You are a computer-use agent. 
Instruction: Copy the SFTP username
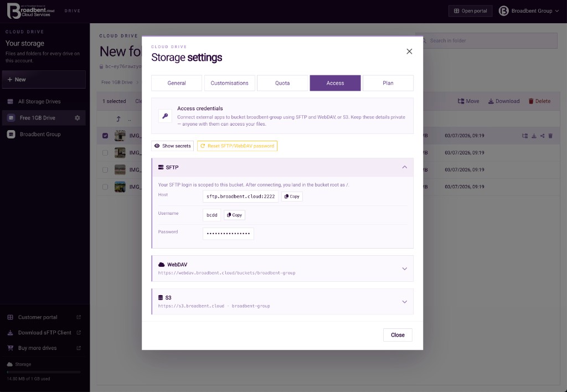(x=234, y=215)
